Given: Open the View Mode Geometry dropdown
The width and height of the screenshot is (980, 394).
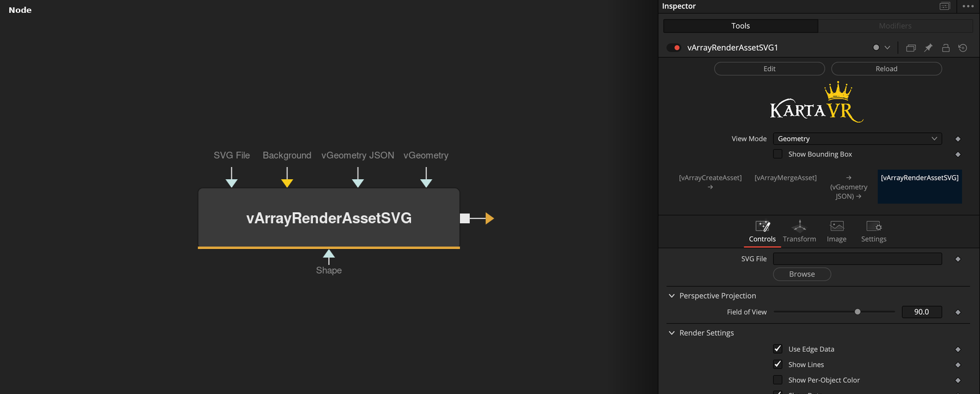Looking at the screenshot, I should [x=858, y=139].
